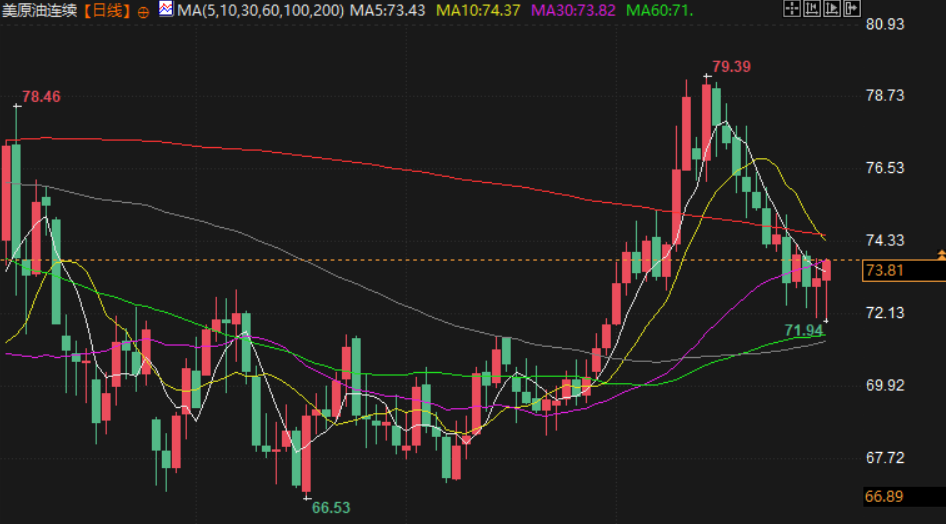Click the 69.92 axis value
The width and height of the screenshot is (946, 524).
point(885,385)
